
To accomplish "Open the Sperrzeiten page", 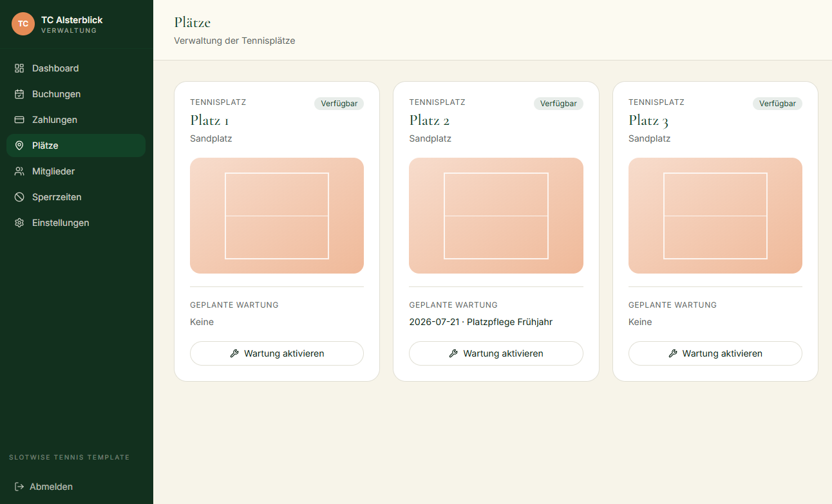I will point(76,197).
